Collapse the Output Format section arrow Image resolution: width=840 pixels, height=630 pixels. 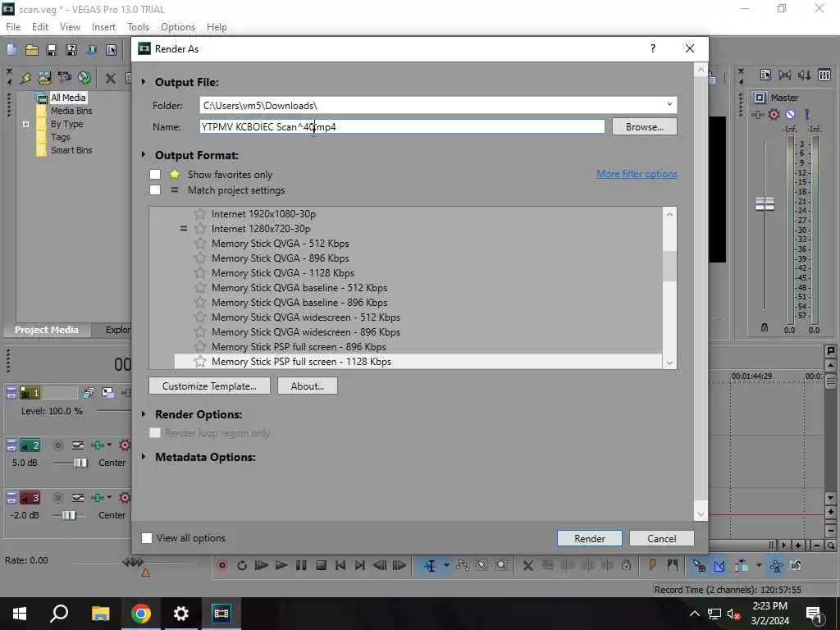tap(144, 155)
